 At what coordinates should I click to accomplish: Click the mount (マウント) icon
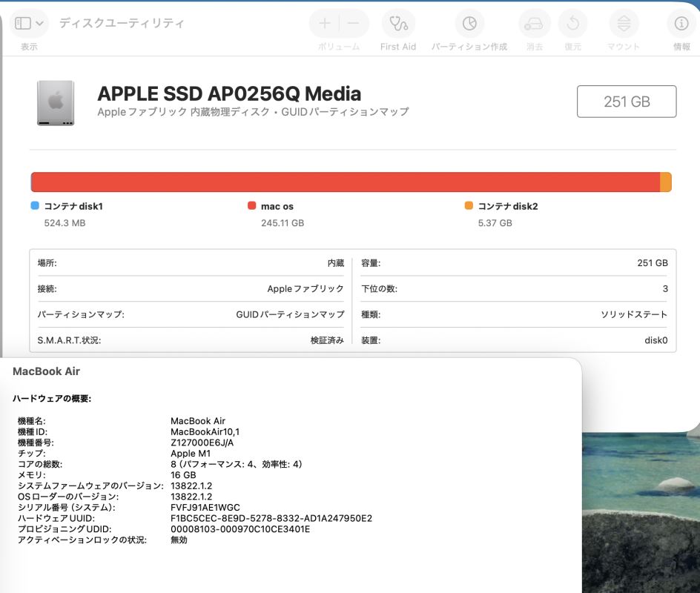pos(624,24)
